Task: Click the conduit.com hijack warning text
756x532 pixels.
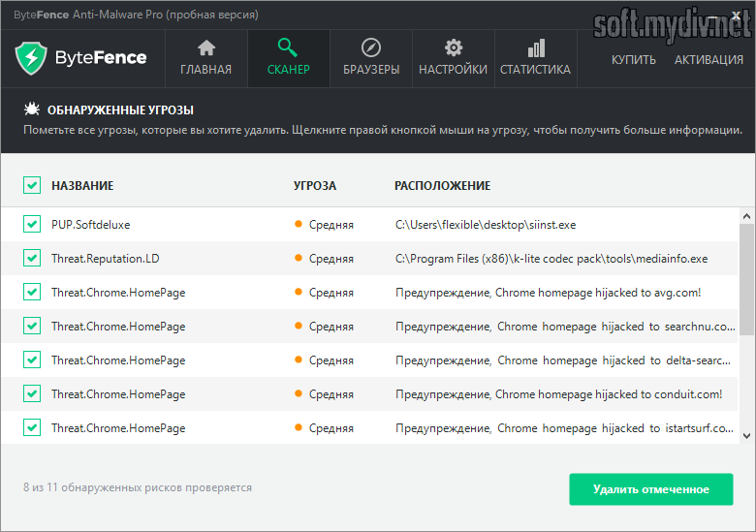Action: tap(559, 394)
